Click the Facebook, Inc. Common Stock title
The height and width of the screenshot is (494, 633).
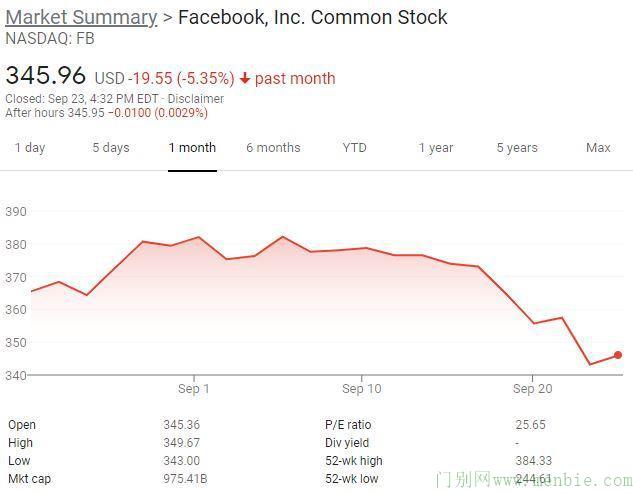click(313, 17)
